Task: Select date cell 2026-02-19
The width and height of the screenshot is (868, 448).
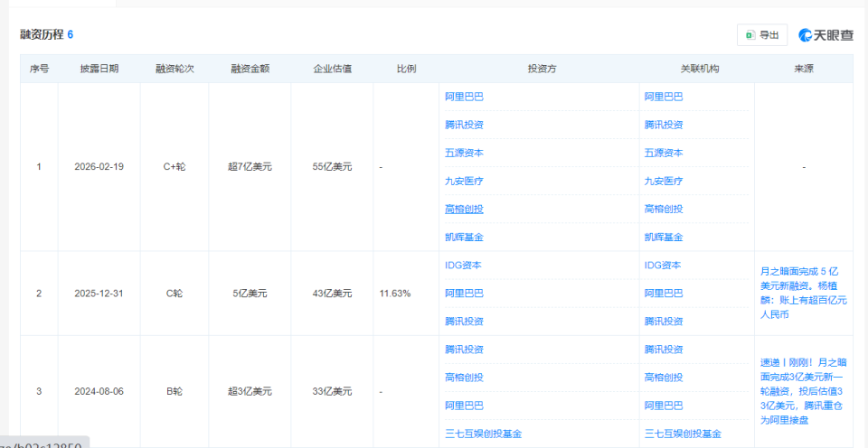Action: pos(99,166)
